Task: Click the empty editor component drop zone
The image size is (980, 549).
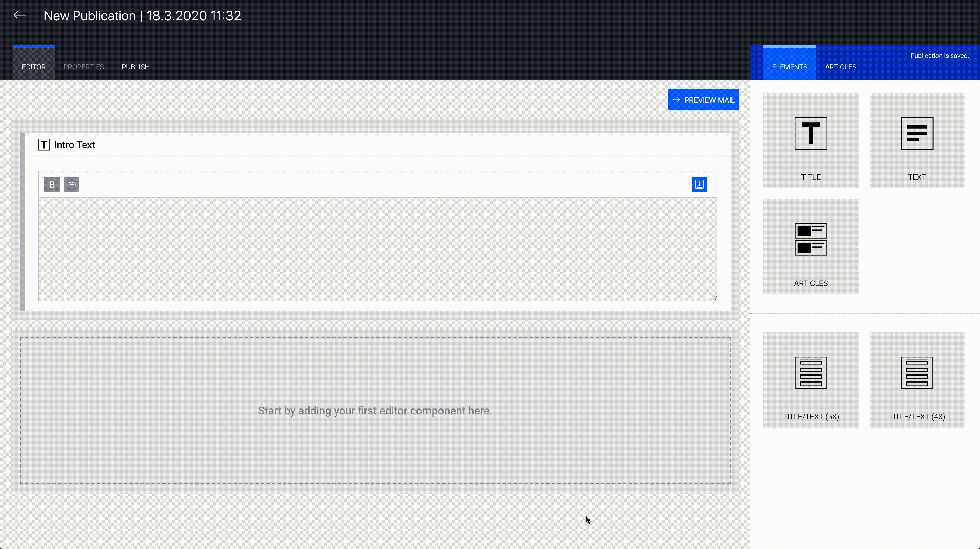Action: (375, 410)
